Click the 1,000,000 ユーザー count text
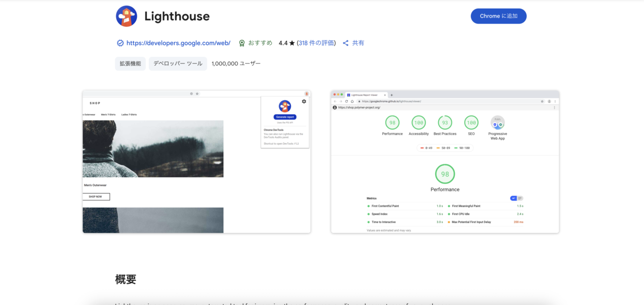 pos(236,64)
